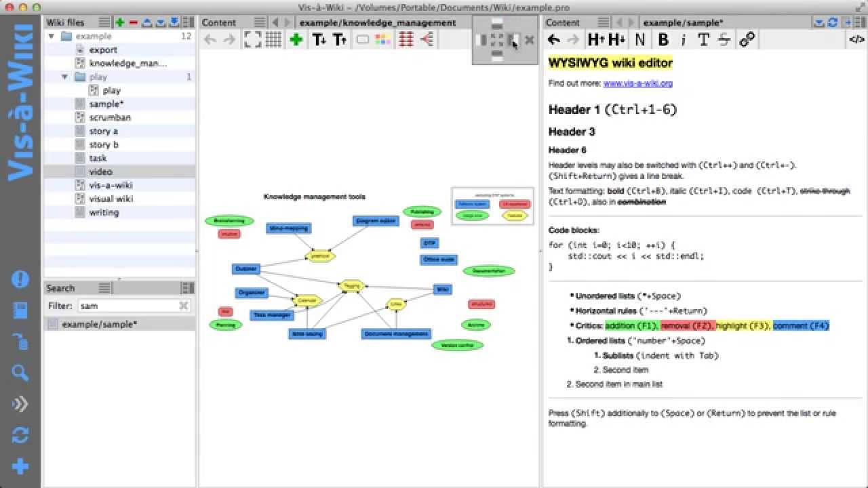Viewport: 868px width, 488px height.
Task: Click the red removal (F2) highlight
Action: tap(688, 326)
